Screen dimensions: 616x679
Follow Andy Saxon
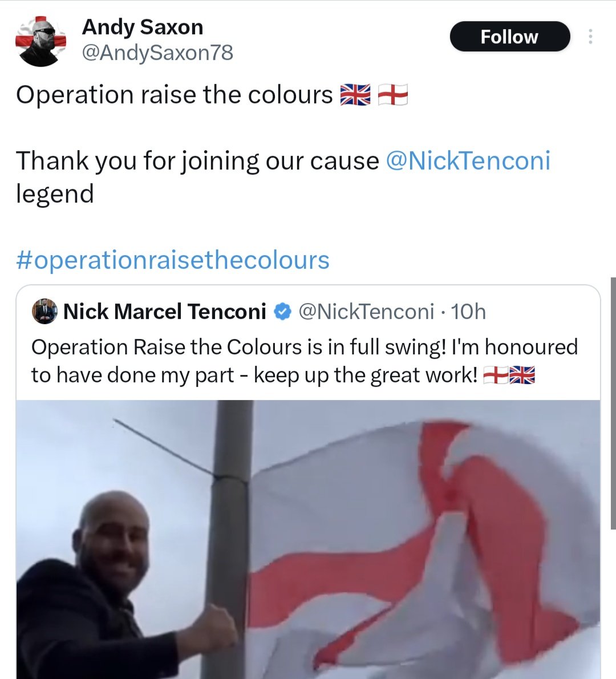pos(510,37)
